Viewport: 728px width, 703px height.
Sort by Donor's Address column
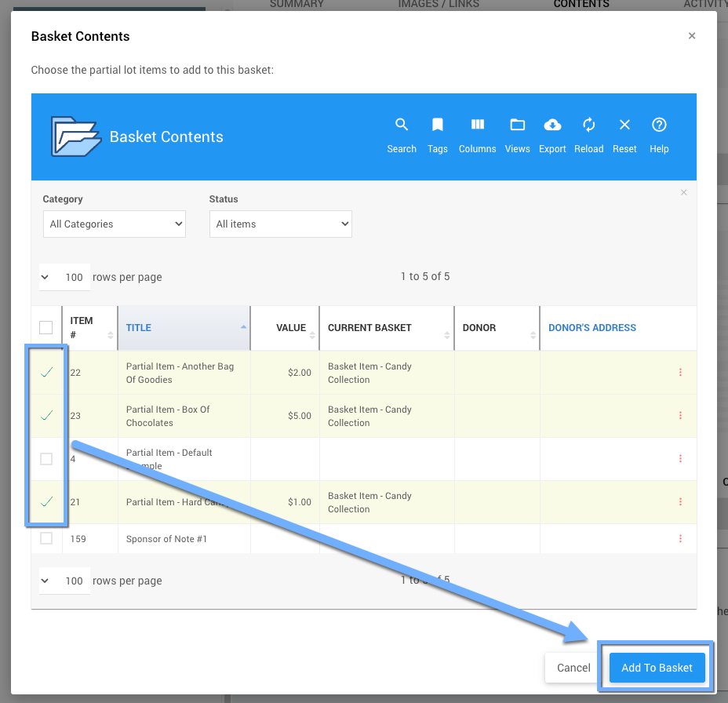coord(591,328)
